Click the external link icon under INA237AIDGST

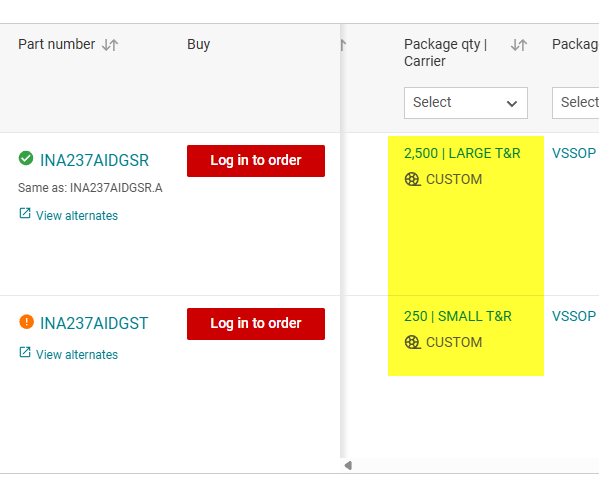coord(25,352)
